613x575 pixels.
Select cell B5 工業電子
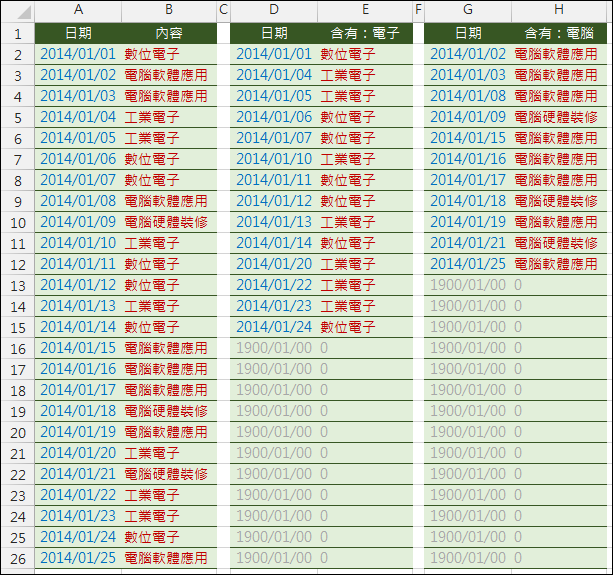tap(169, 117)
